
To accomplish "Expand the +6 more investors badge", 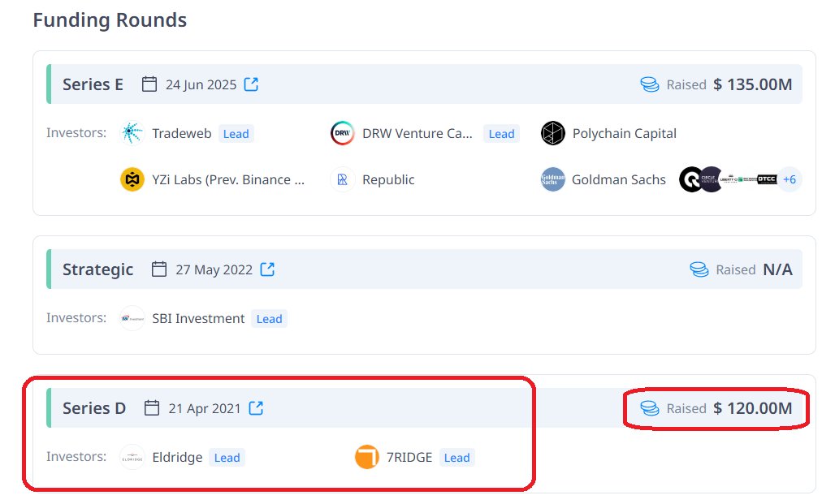I will point(790,179).
